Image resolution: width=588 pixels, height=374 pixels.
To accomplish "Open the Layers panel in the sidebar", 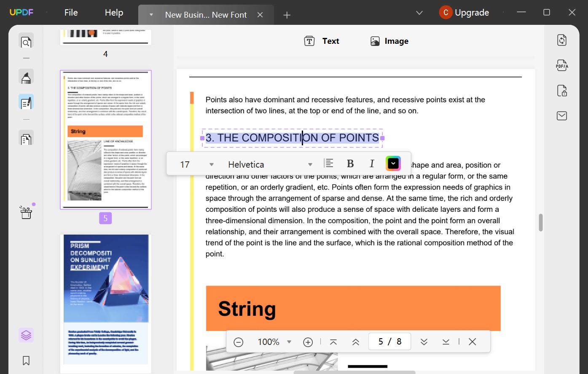I will [25, 335].
